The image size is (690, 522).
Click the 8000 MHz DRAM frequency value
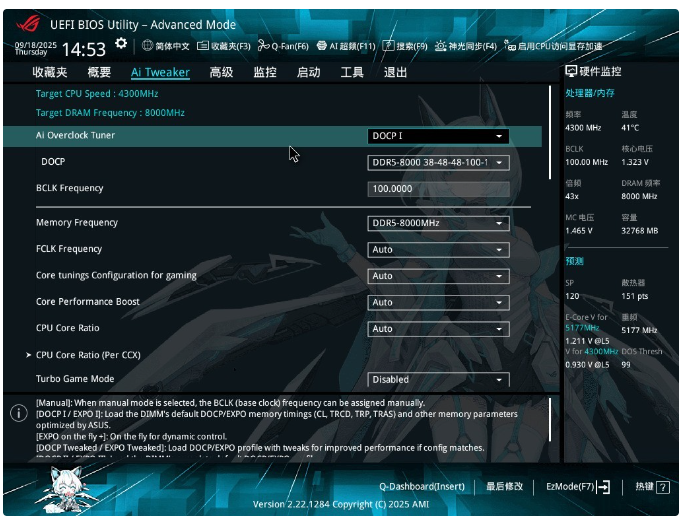coord(639,196)
